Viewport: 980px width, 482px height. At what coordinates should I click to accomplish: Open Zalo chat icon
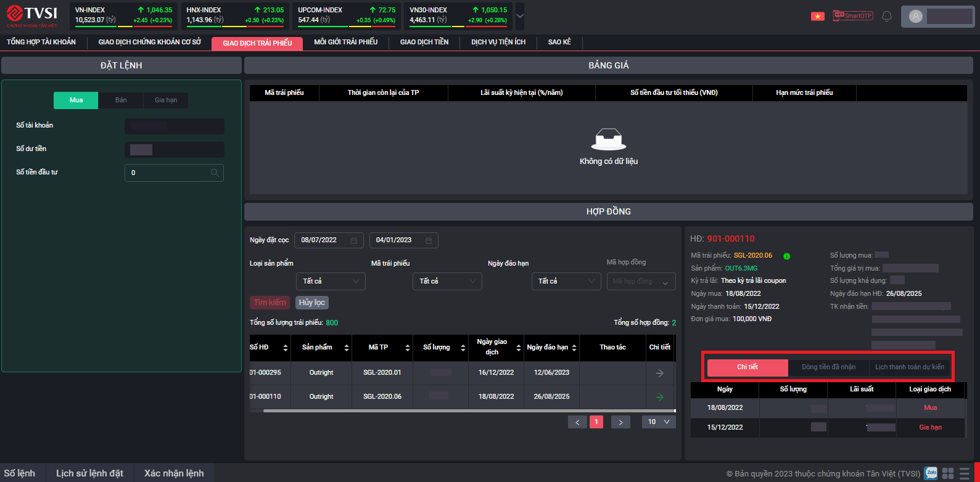(x=931, y=473)
